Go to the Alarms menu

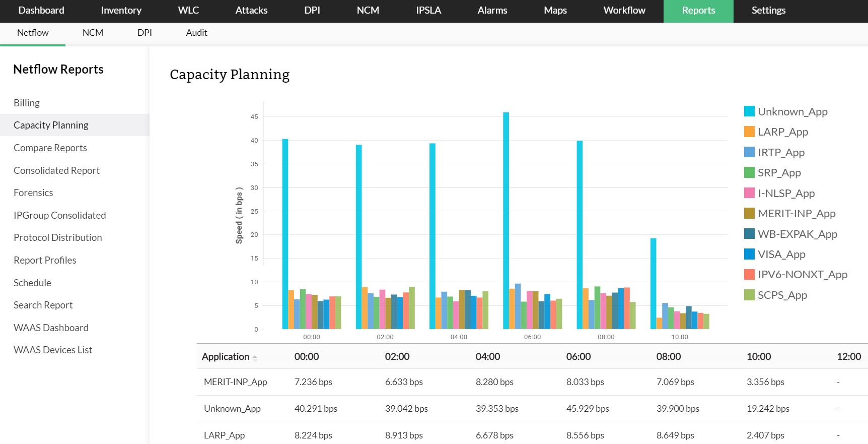[492, 11]
